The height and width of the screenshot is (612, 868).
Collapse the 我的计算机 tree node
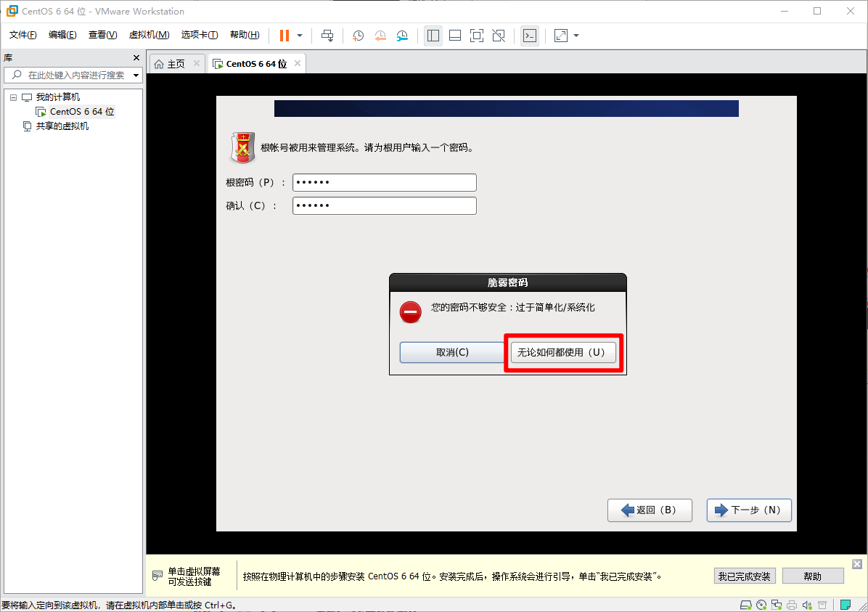coord(13,97)
